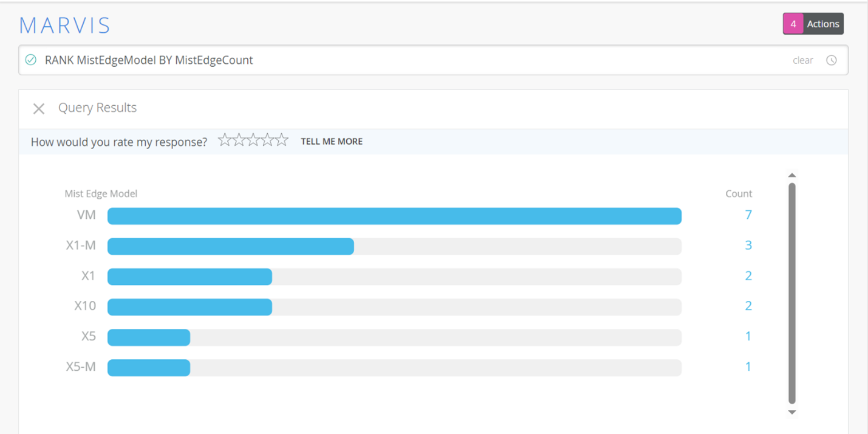Screen dimensions: 868x434
Task: Click the scrollbar down arrow
Action: 791,412
